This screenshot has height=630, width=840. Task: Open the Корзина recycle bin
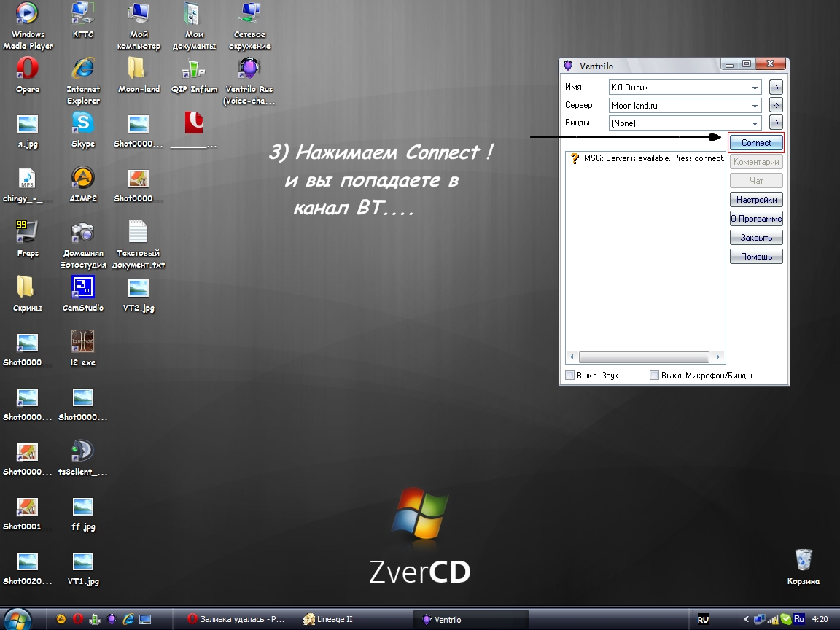803,567
